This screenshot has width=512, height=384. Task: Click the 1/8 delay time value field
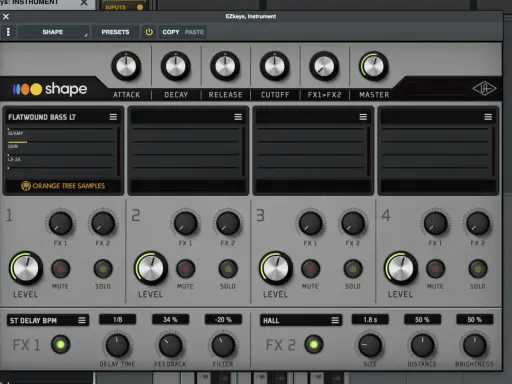click(117, 319)
